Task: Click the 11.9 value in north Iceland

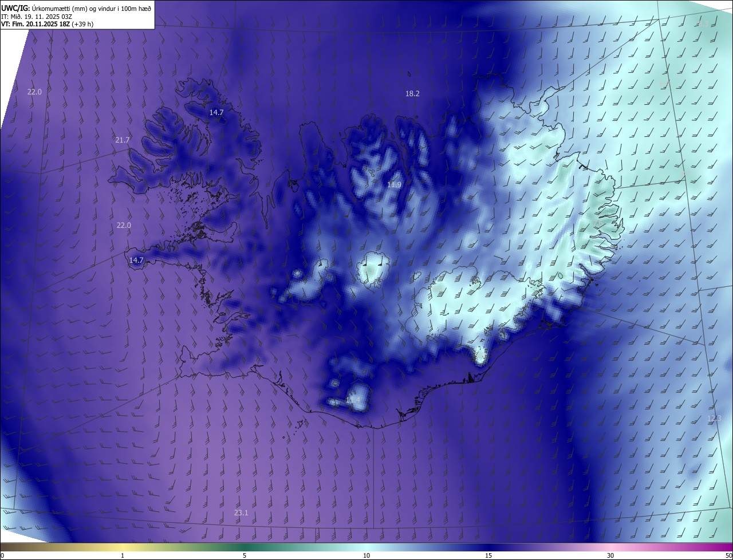Action: click(394, 184)
